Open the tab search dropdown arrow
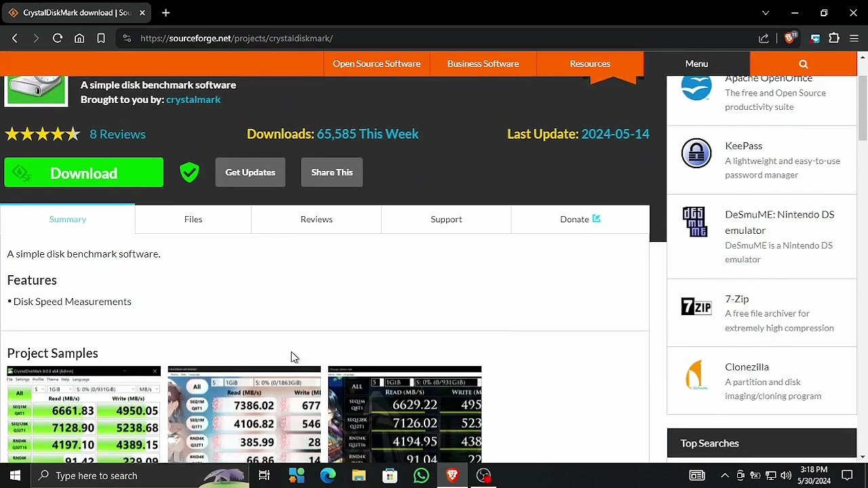Image resolution: width=868 pixels, height=488 pixels. click(766, 13)
